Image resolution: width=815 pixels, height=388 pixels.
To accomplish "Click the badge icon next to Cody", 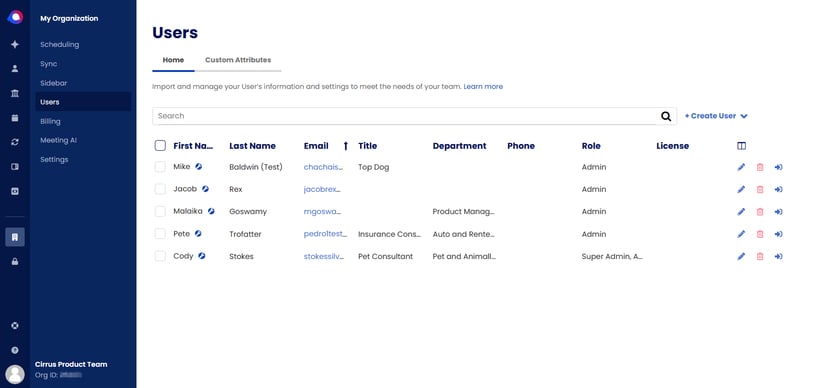I will (202, 255).
